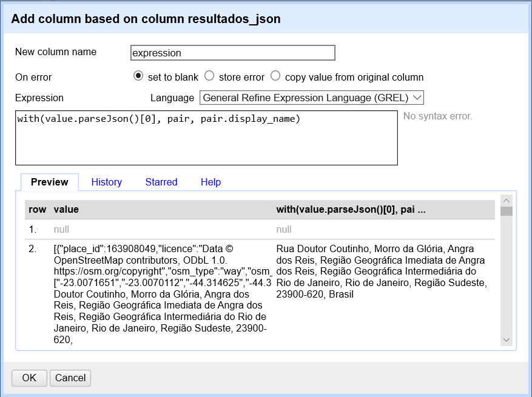This screenshot has width=532, height=397.
Task: Click the null value in row 1
Action: point(62,230)
